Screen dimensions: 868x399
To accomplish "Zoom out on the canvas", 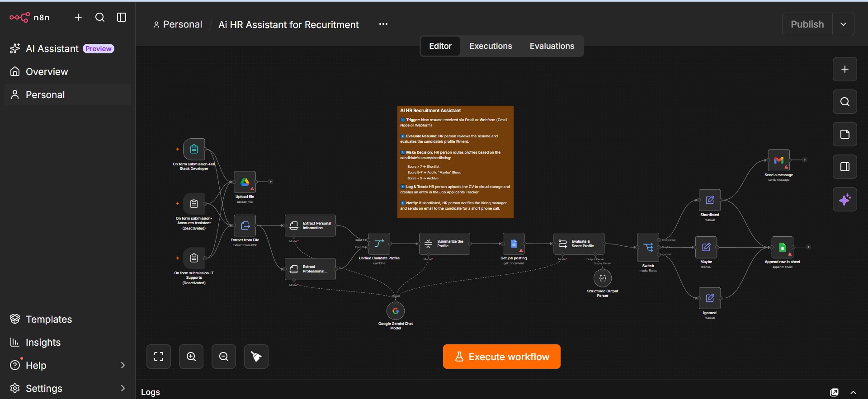I will click(x=224, y=357).
